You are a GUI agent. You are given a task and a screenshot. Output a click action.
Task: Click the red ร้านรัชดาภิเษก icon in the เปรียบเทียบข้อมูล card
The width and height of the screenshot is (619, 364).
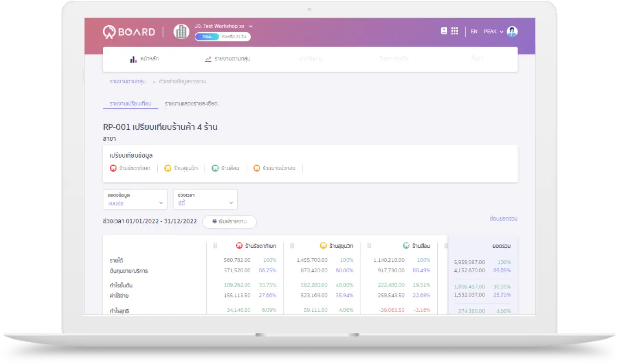click(x=113, y=168)
